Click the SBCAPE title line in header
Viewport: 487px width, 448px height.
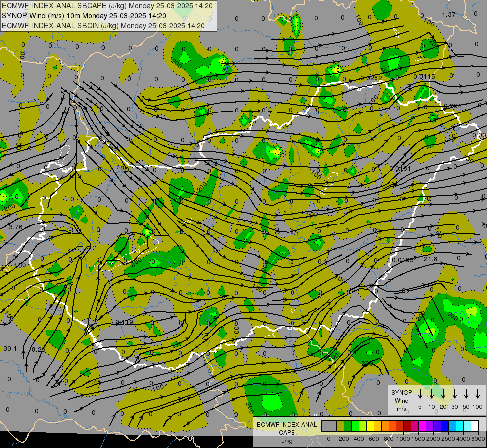coord(107,6)
